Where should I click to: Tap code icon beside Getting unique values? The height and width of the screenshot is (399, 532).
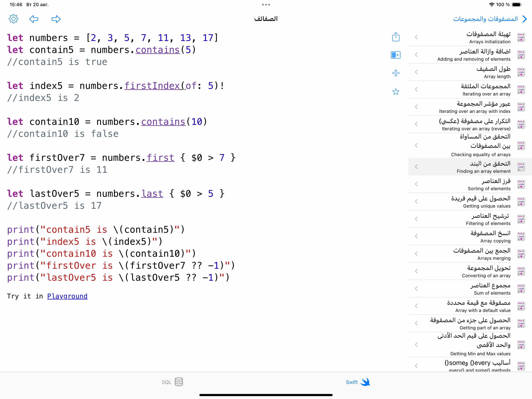pos(521,202)
